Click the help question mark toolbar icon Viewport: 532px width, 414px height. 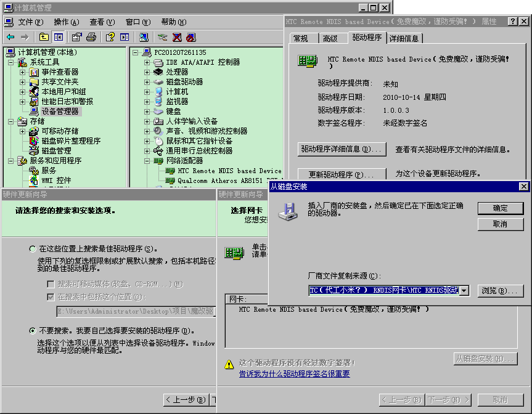pyautogui.click(x=110, y=37)
